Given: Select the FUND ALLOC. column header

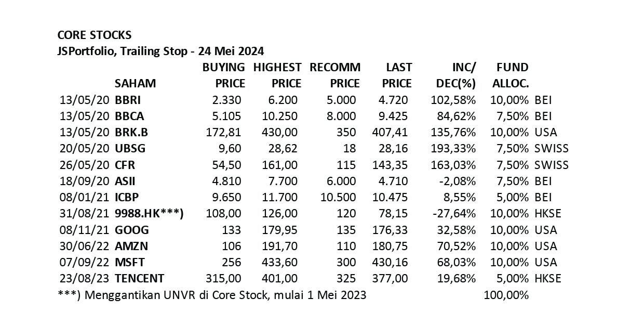Looking at the screenshot, I should pyautogui.click(x=511, y=75).
